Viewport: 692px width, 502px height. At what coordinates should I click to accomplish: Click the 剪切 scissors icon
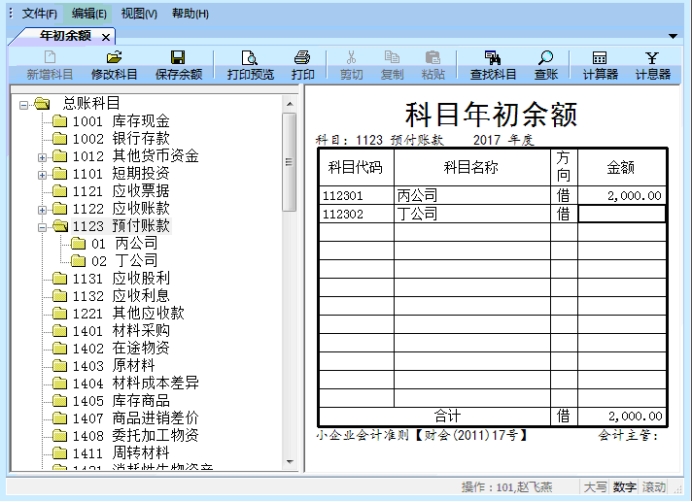[x=351, y=57]
